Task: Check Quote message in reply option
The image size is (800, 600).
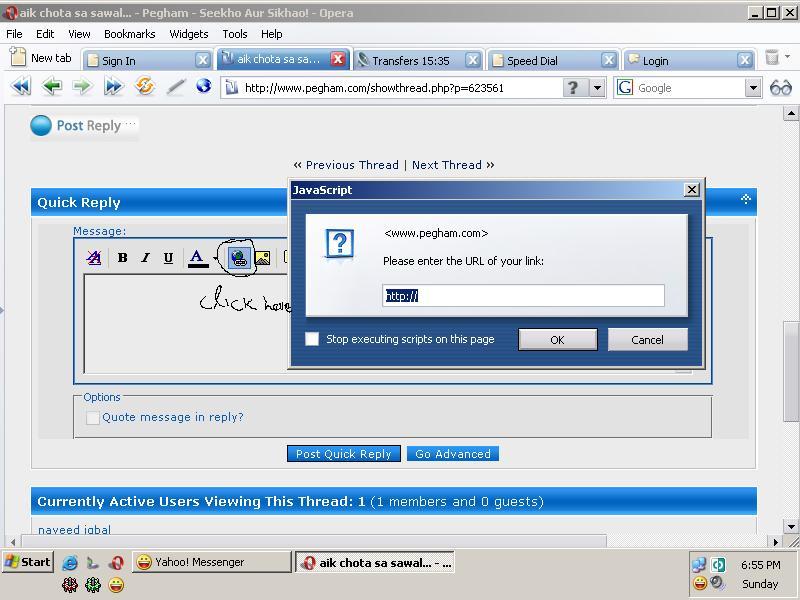Action: pos(93,418)
